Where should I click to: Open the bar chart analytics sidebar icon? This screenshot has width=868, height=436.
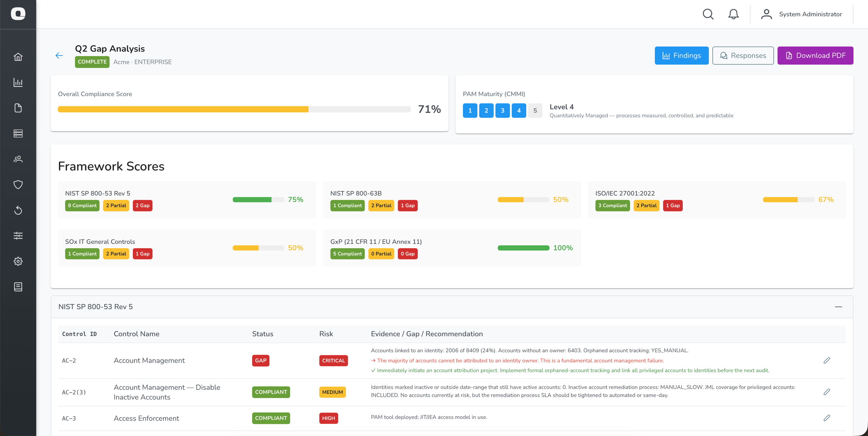[18, 82]
